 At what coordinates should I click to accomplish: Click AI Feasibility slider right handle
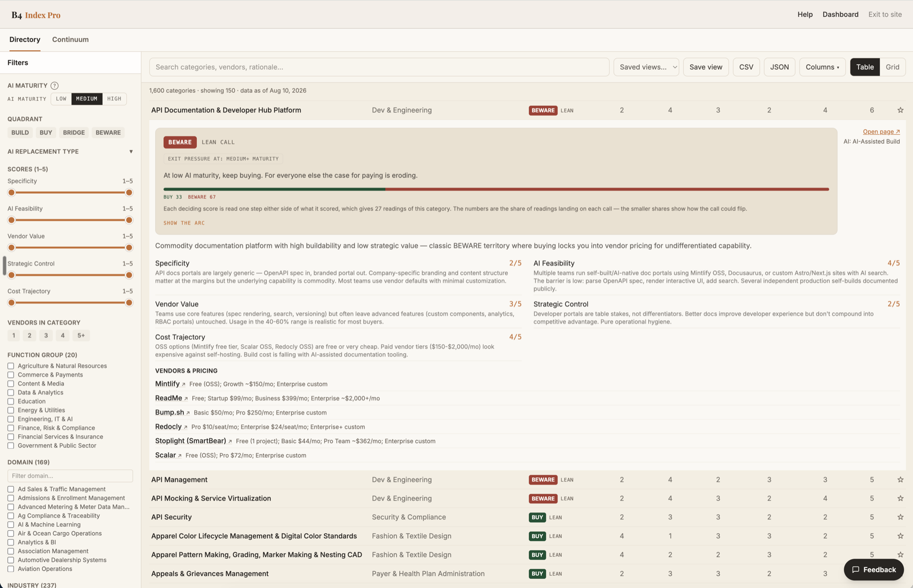click(129, 220)
